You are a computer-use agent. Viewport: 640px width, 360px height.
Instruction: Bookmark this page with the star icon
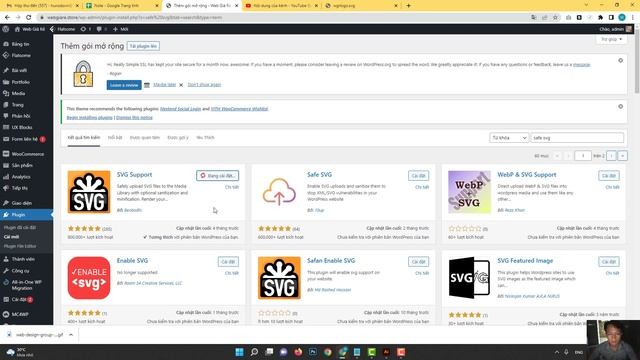click(555, 18)
